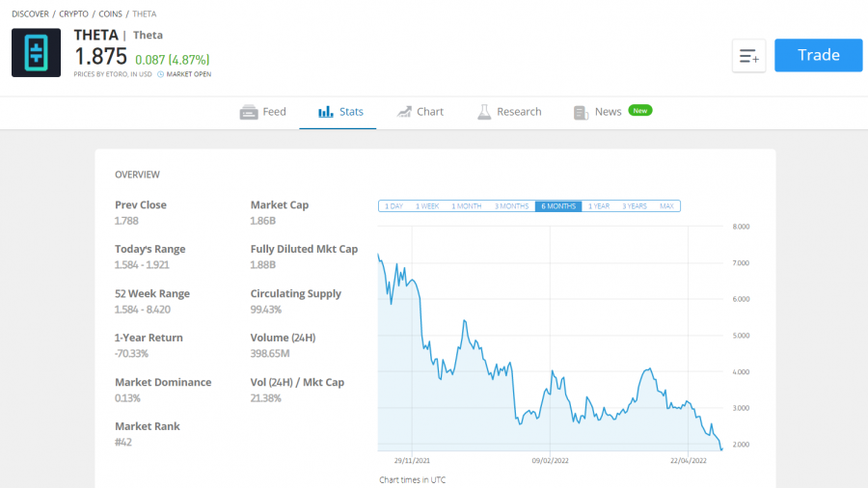Image resolution: width=868 pixels, height=488 pixels.
Task: Click Fully Diluted Mkt Cap value 1.88B
Action: click(262, 265)
